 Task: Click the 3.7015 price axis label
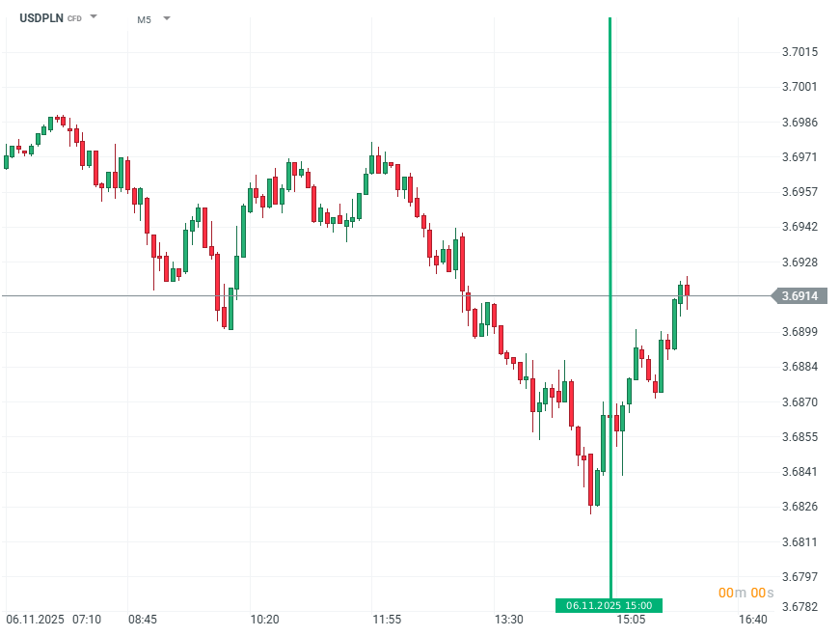coord(799,52)
